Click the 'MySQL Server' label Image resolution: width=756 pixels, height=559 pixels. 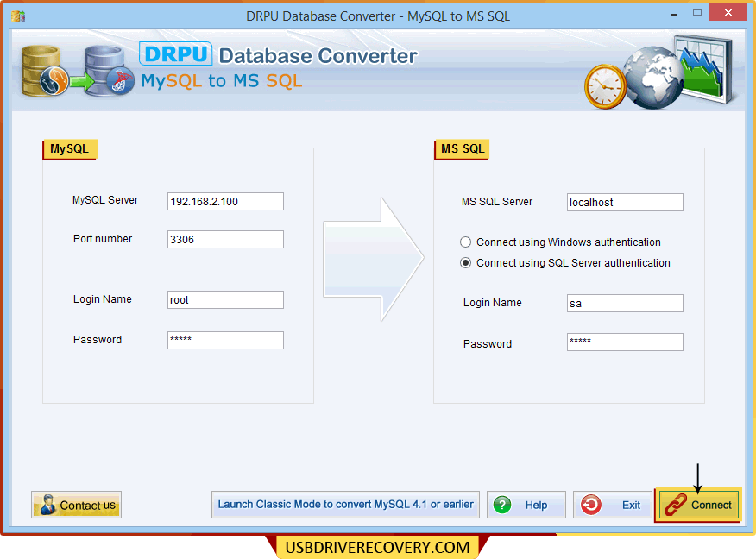tap(105, 200)
